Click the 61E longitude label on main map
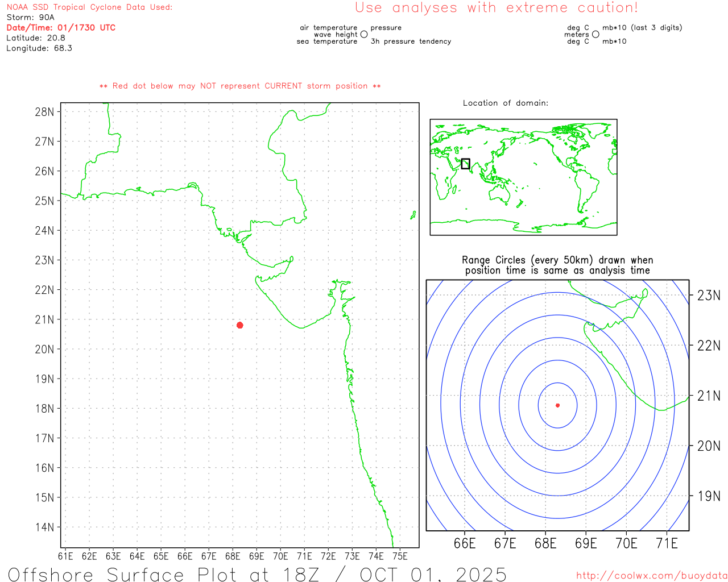 65,556
